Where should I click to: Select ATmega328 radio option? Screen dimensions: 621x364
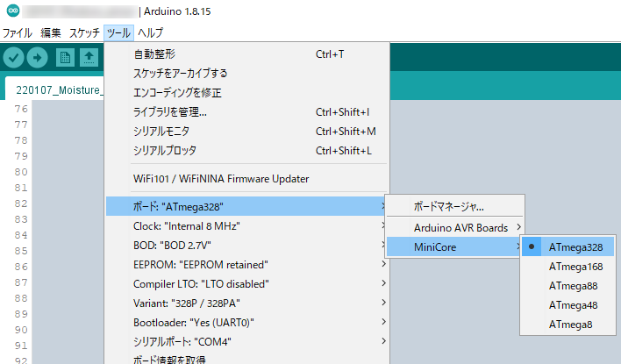(575, 247)
